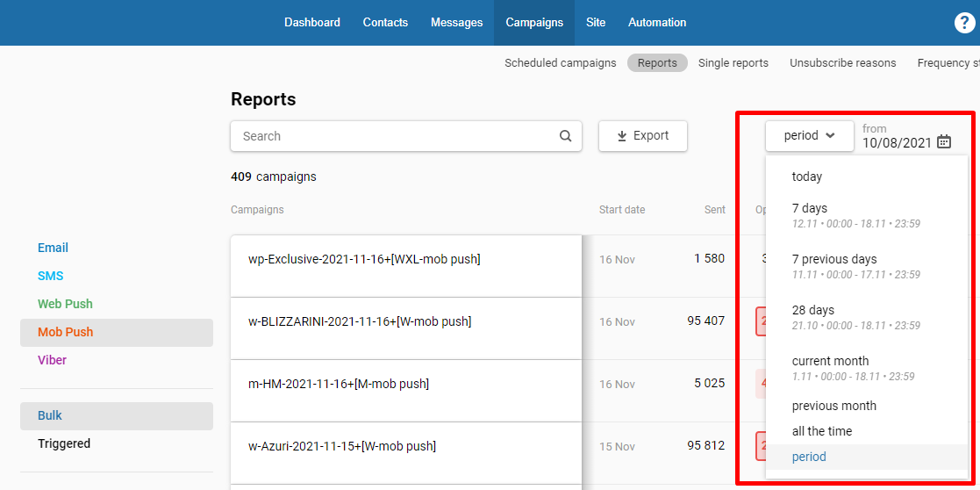Go to the Dashboard menu
Viewport: 980px width, 490px height.
click(x=311, y=23)
